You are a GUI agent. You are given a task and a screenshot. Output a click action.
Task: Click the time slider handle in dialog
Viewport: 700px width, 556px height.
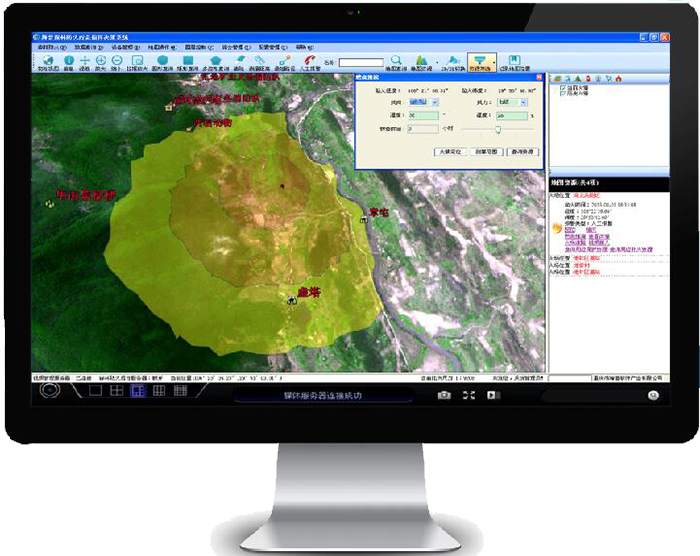click(x=499, y=129)
